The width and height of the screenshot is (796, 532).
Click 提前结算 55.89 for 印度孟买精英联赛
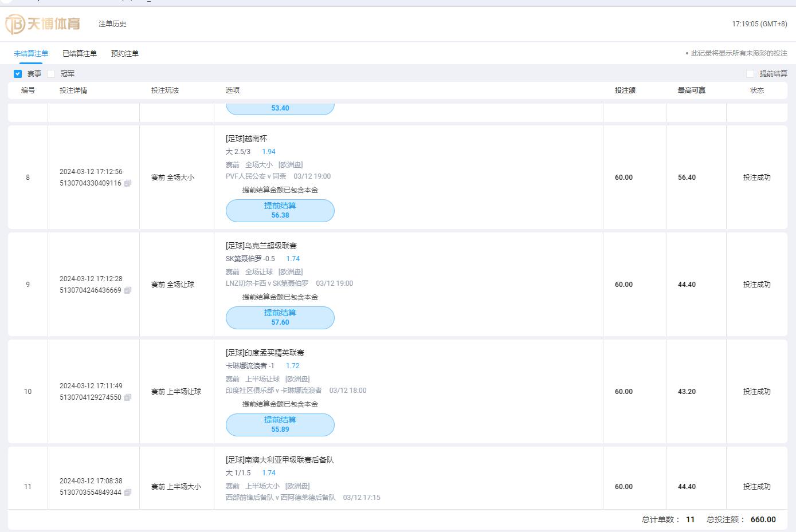[x=280, y=424]
